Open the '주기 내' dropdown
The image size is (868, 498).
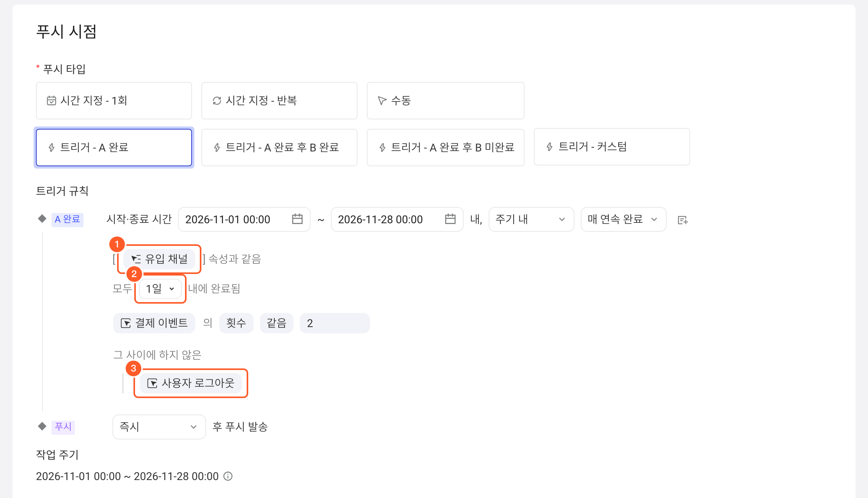tap(531, 219)
